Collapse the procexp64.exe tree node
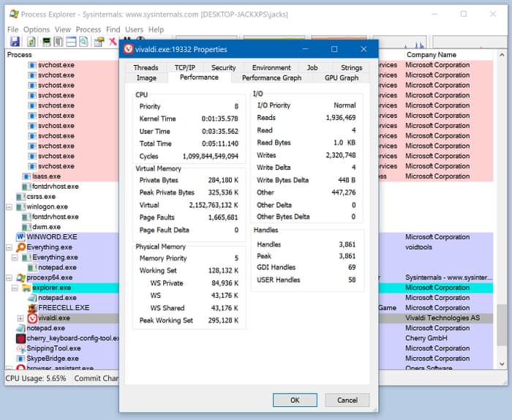The width and height of the screenshot is (512, 420). [x=9, y=278]
